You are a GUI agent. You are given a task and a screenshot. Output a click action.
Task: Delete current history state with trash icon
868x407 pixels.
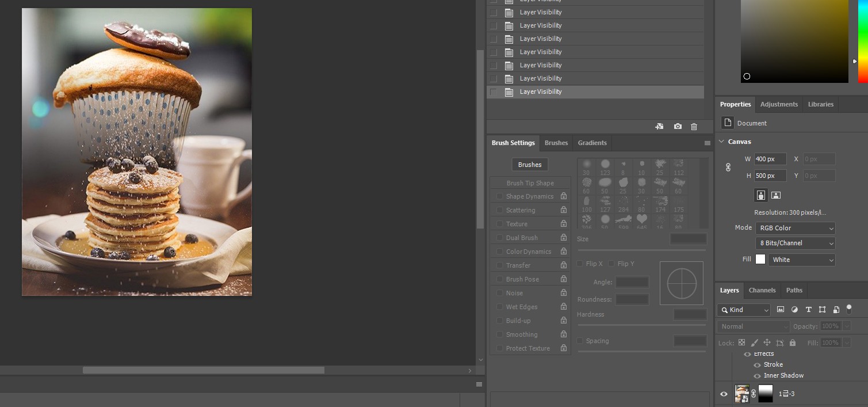point(694,127)
